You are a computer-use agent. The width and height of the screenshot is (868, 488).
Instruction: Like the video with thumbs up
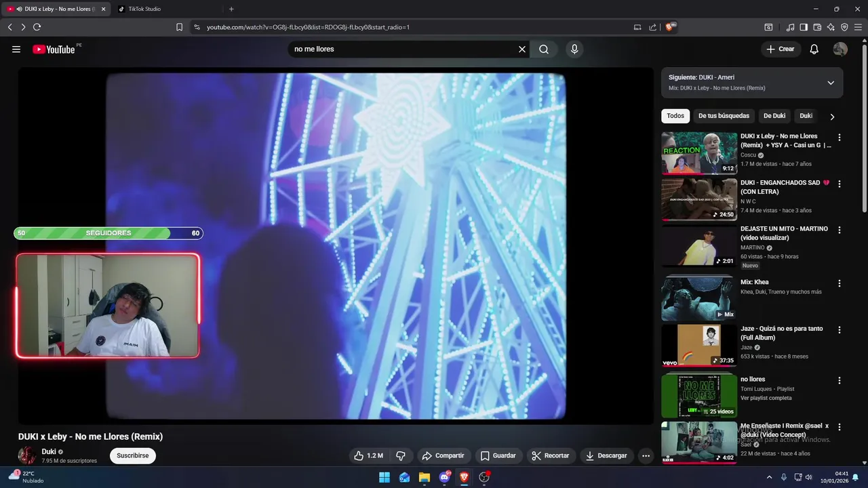click(x=368, y=455)
